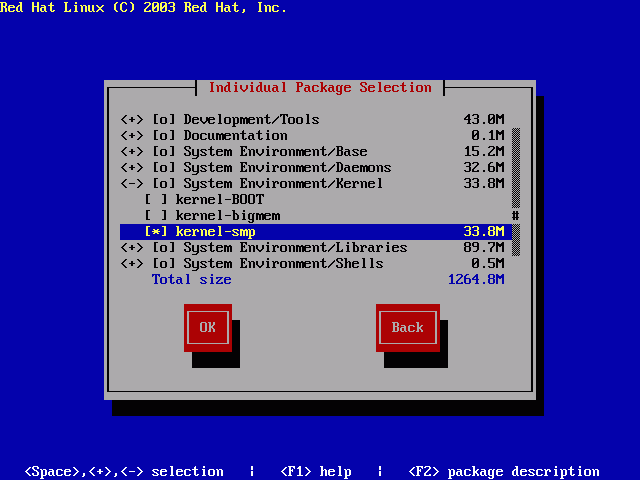
Task: Click the F1 help hint
Action: 316,471
